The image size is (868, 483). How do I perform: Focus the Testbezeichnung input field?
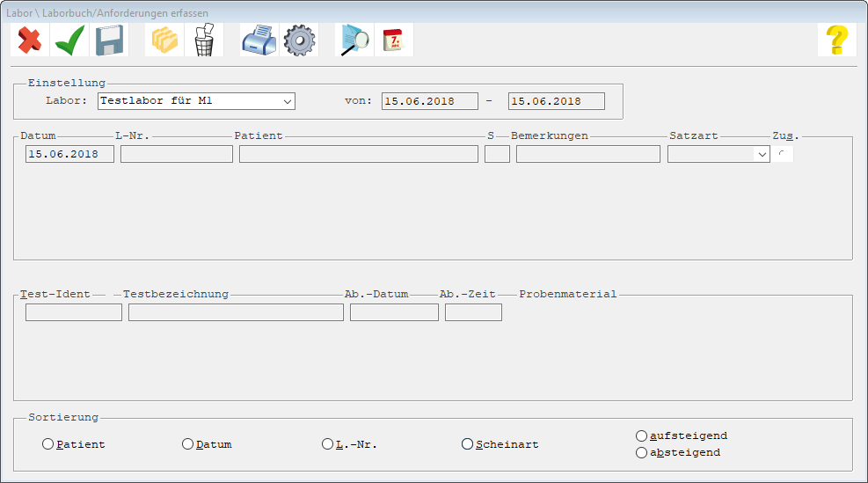tap(236, 312)
